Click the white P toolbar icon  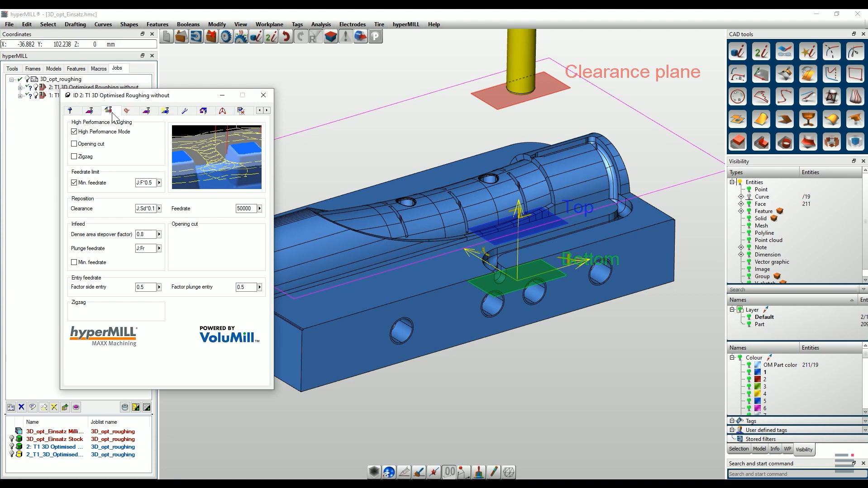[376, 37]
